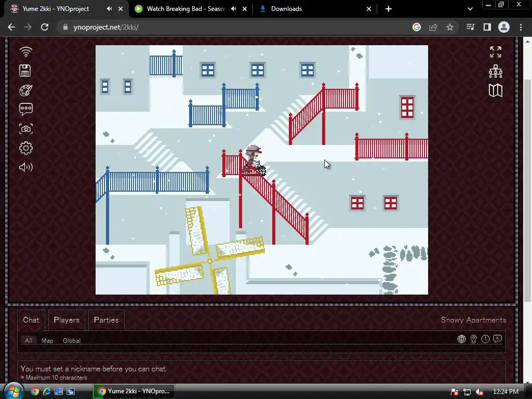The height and width of the screenshot is (399, 532).
Task: Toggle map location pin icon in chat
Action: [474, 339]
